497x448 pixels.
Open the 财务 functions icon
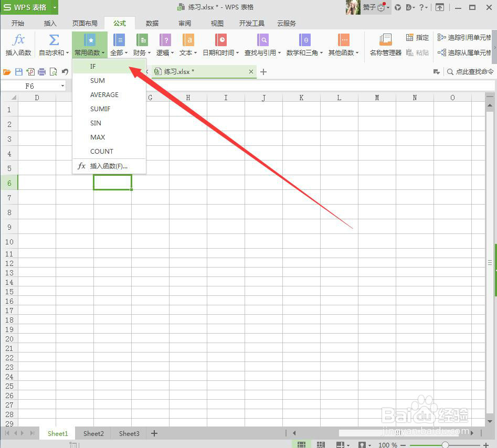click(x=142, y=40)
